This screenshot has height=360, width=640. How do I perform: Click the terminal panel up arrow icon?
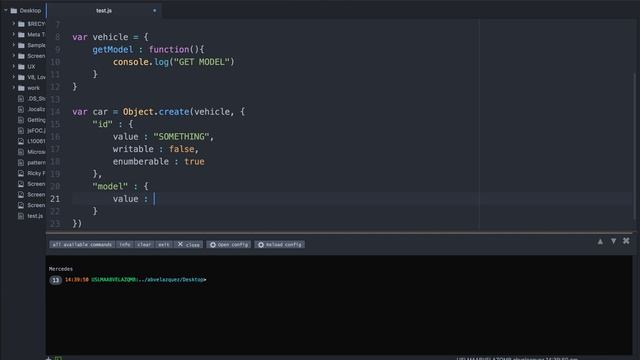coord(600,242)
